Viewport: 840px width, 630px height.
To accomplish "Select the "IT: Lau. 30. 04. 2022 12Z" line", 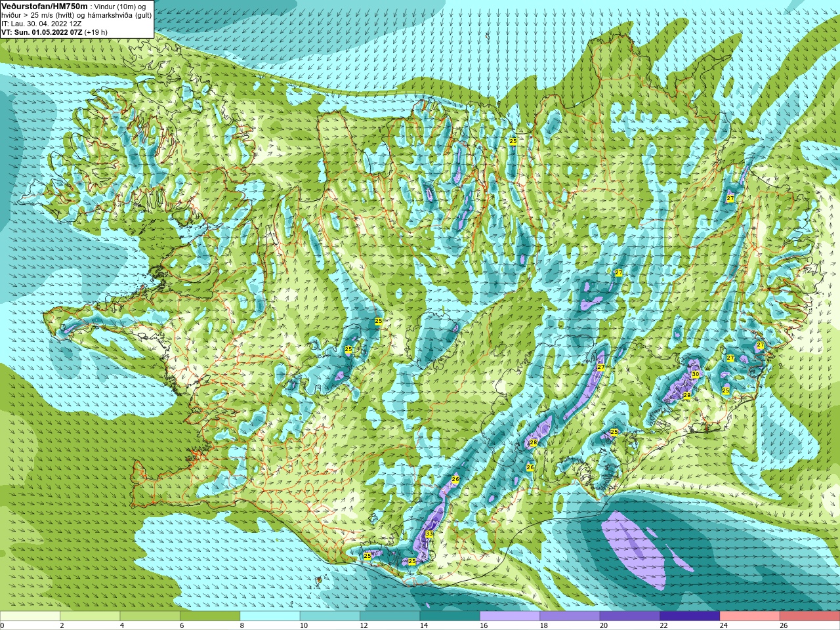I will pyautogui.click(x=41, y=24).
